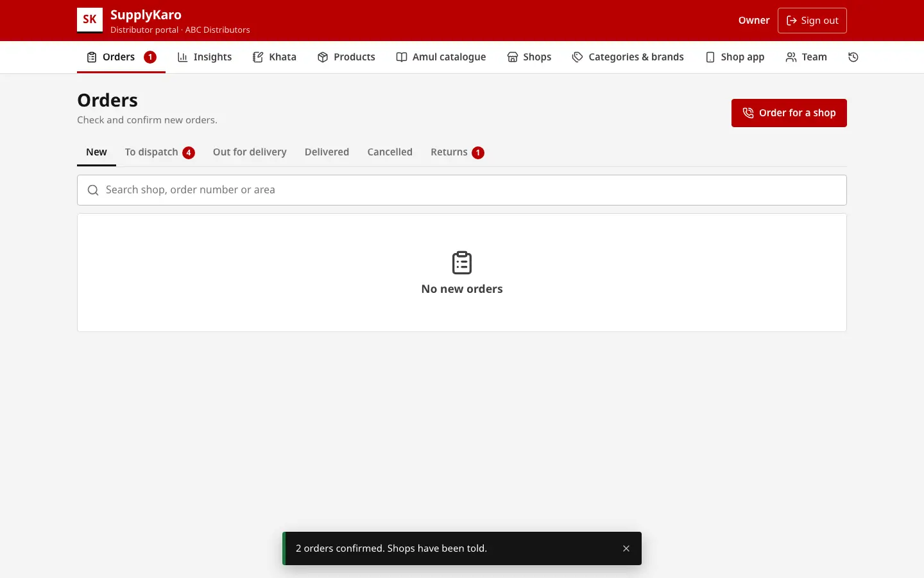Sign out of the portal

click(812, 21)
